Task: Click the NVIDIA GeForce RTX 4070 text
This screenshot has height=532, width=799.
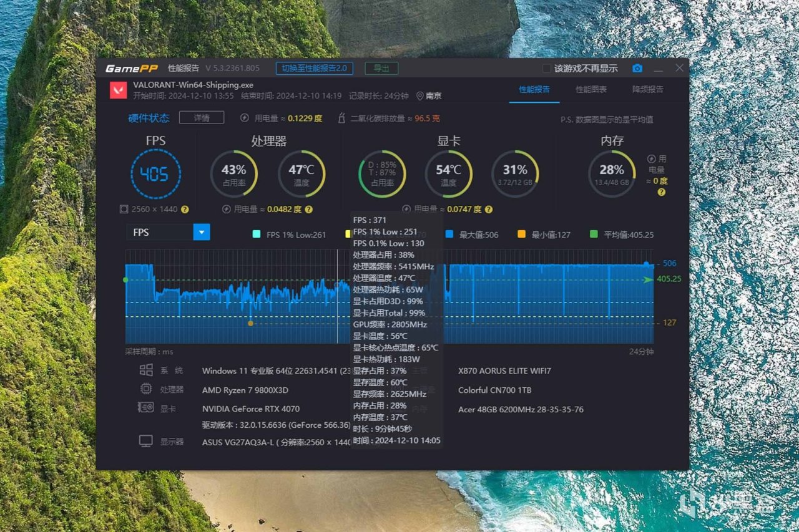Action: point(251,409)
